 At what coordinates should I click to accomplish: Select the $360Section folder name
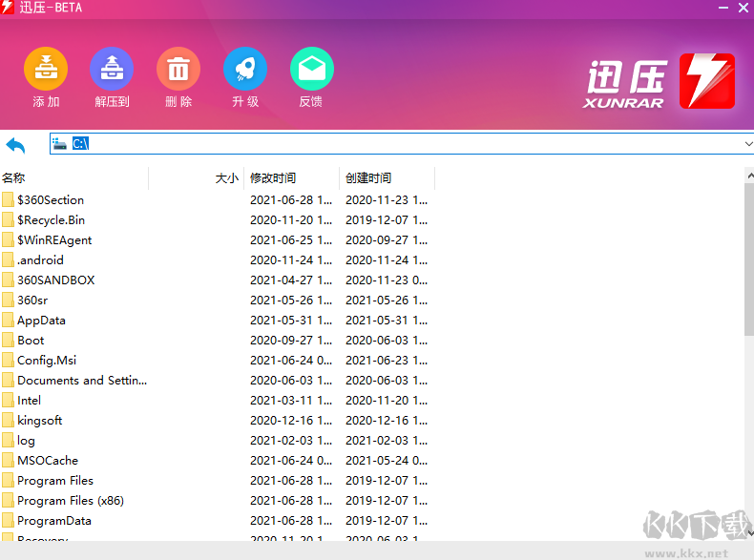(51, 199)
